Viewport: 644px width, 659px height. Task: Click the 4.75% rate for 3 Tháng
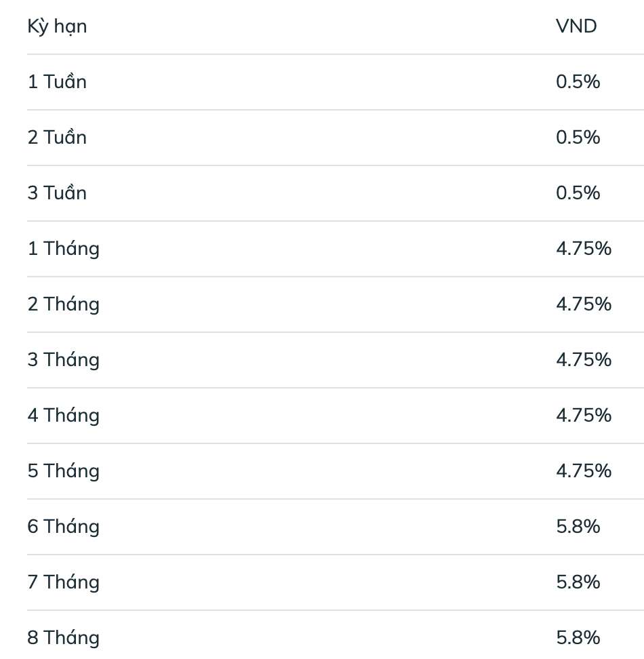point(583,360)
